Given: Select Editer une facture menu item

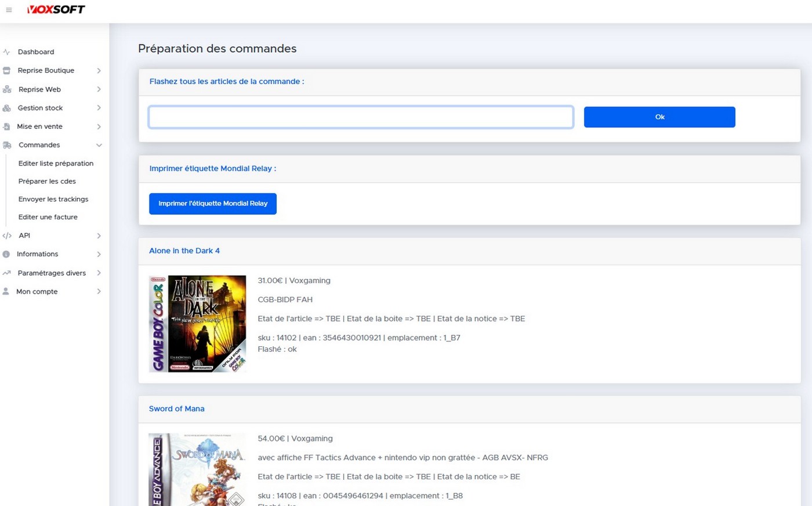Looking at the screenshot, I should point(48,217).
